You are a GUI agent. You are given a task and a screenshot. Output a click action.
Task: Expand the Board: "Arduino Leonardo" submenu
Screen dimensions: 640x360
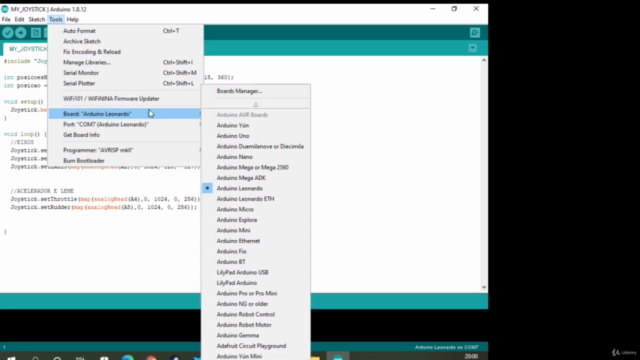(126, 114)
